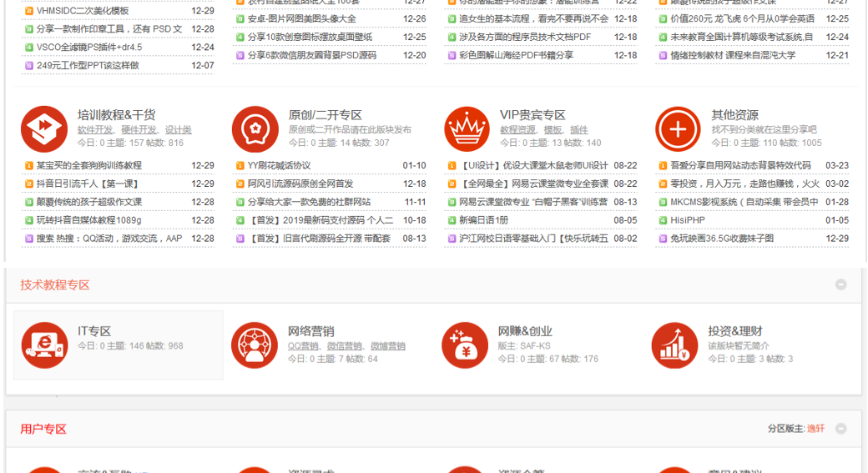Open the 软件开发 subforum link
The height and width of the screenshot is (473, 868).
click(95, 130)
